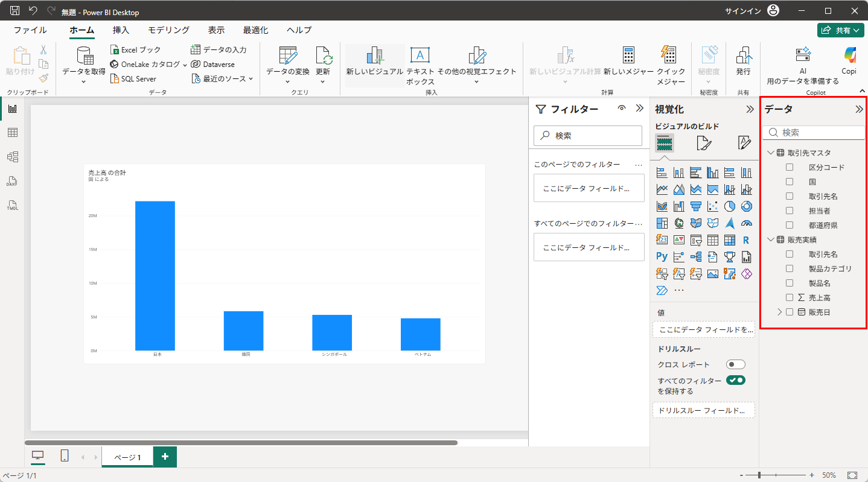This screenshot has width=868, height=482.
Task: Collapse the 取引先マスタ table
Action: (770, 153)
